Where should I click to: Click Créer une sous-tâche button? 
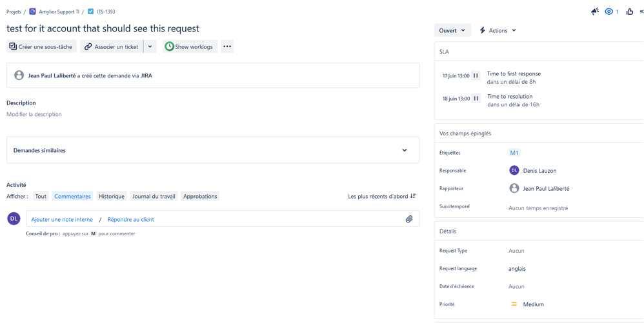(x=42, y=46)
